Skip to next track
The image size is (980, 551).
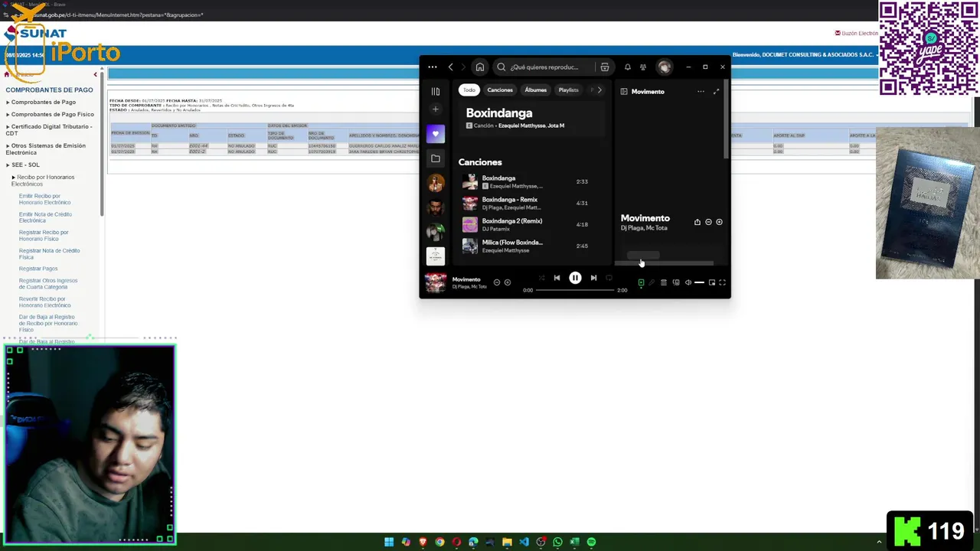click(593, 278)
